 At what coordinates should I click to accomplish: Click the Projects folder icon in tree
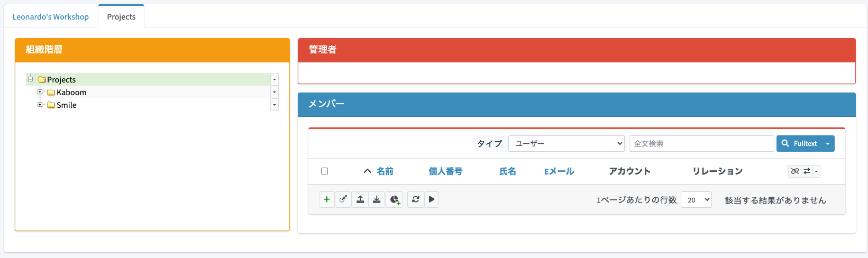pyautogui.click(x=42, y=80)
